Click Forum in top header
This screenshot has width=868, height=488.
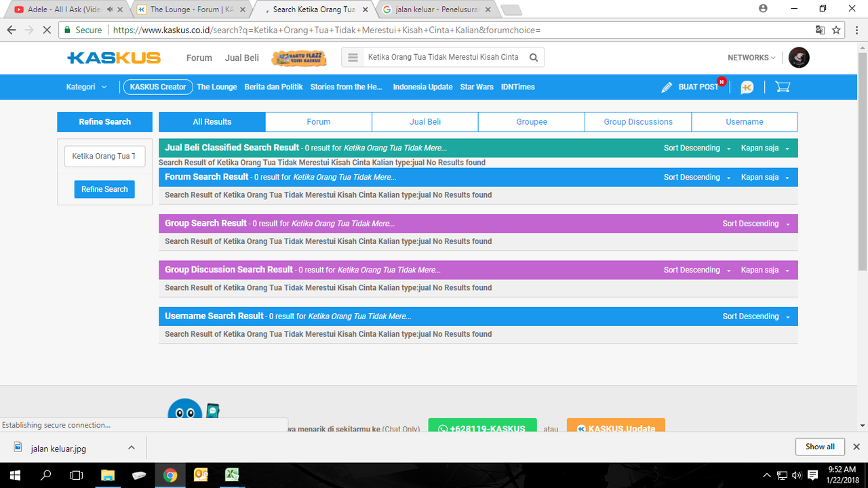(199, 58)
